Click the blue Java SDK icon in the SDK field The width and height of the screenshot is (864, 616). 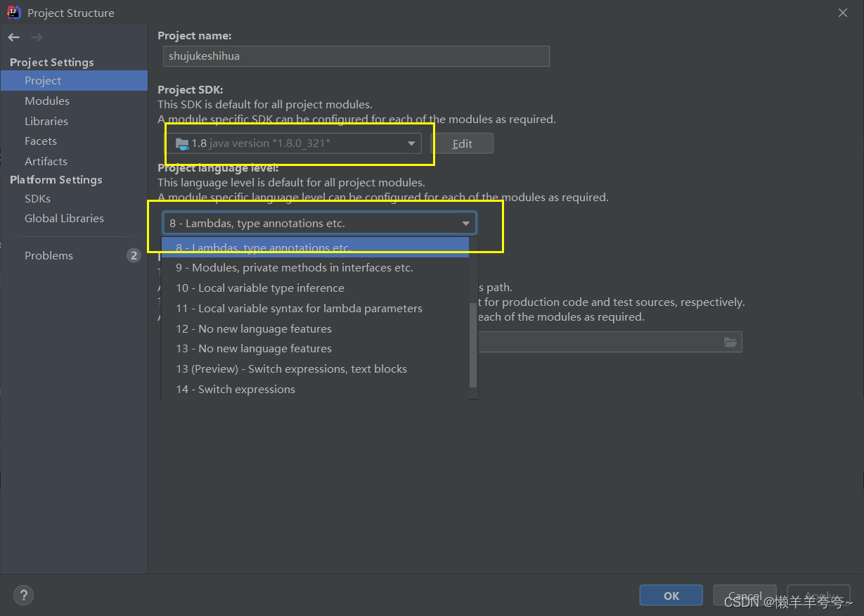pos(183,143)
